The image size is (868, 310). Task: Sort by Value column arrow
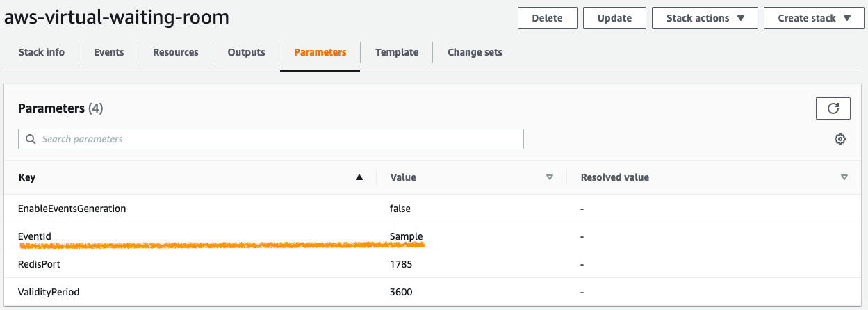coord(550,177)
